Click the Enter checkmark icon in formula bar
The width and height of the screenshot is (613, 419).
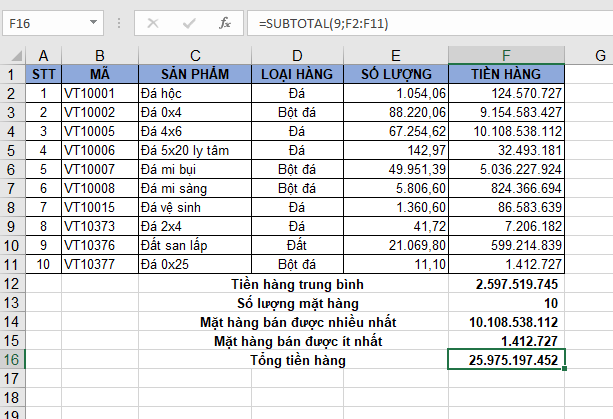point(188,22)
